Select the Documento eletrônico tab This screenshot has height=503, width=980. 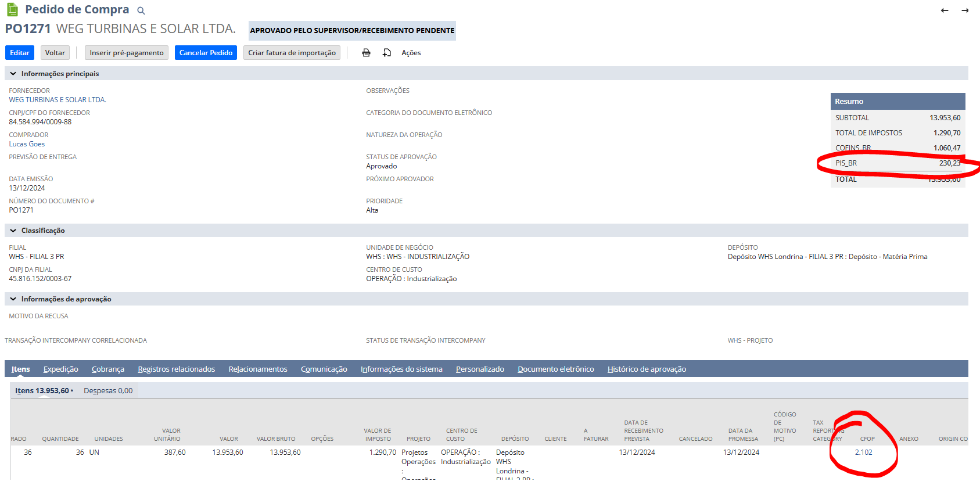click(555, 369)
